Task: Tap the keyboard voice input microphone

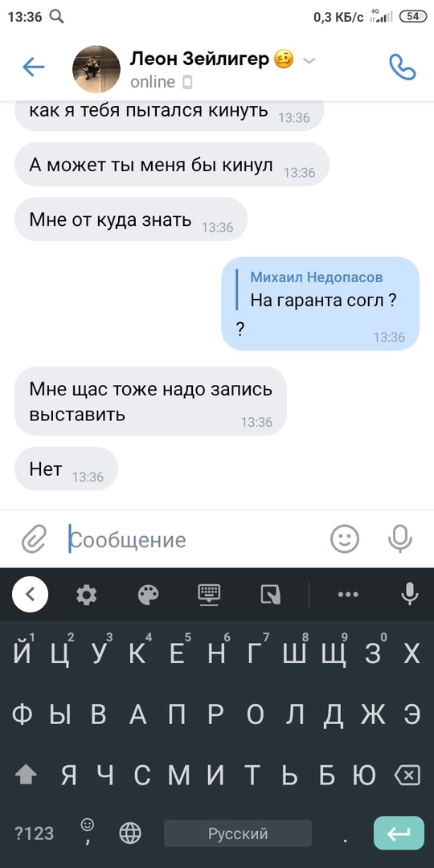Action: click(x=410, y=595)
